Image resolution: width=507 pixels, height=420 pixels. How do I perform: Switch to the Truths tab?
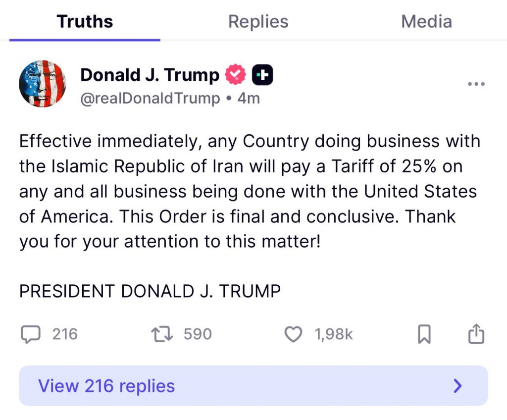[x=85, y=22]
